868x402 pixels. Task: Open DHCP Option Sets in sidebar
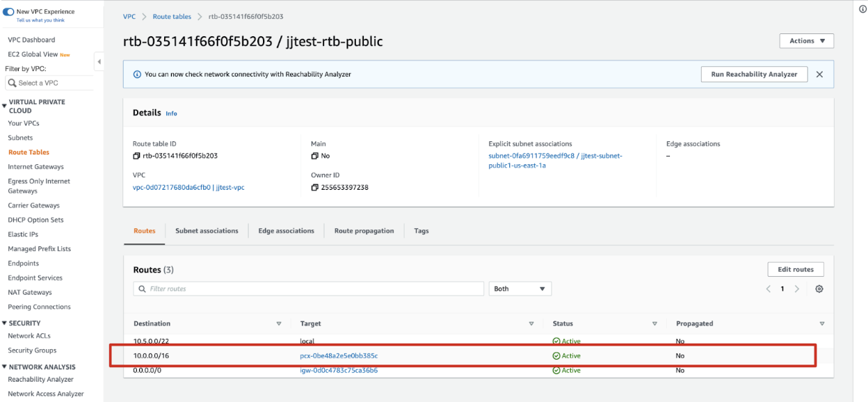pyautogui.click(x=35, y=220)
